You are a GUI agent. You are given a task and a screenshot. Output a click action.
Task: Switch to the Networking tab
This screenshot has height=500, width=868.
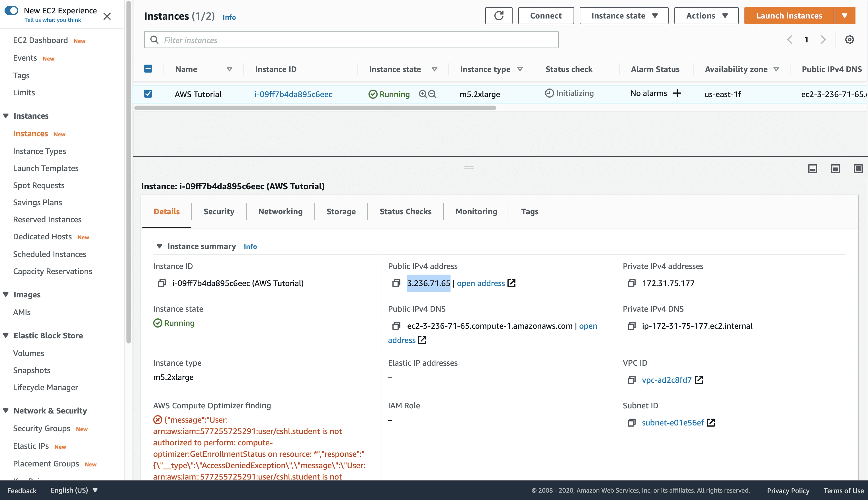click(x=280, y=211)
